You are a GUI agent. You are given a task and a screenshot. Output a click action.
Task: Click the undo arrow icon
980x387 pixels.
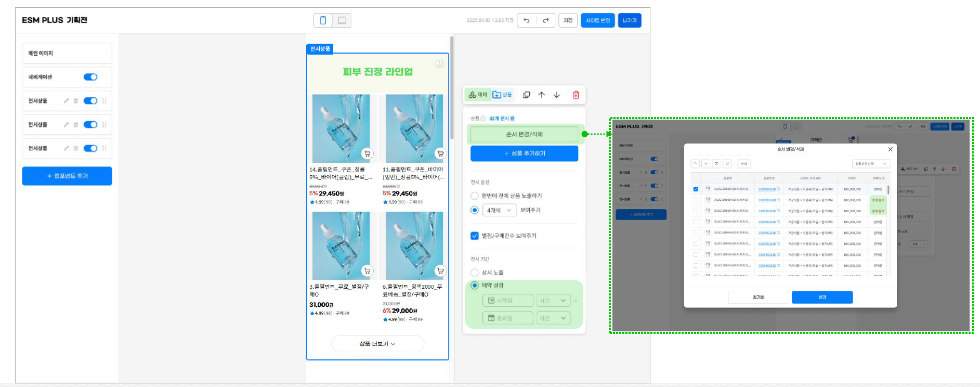[527, 20]
